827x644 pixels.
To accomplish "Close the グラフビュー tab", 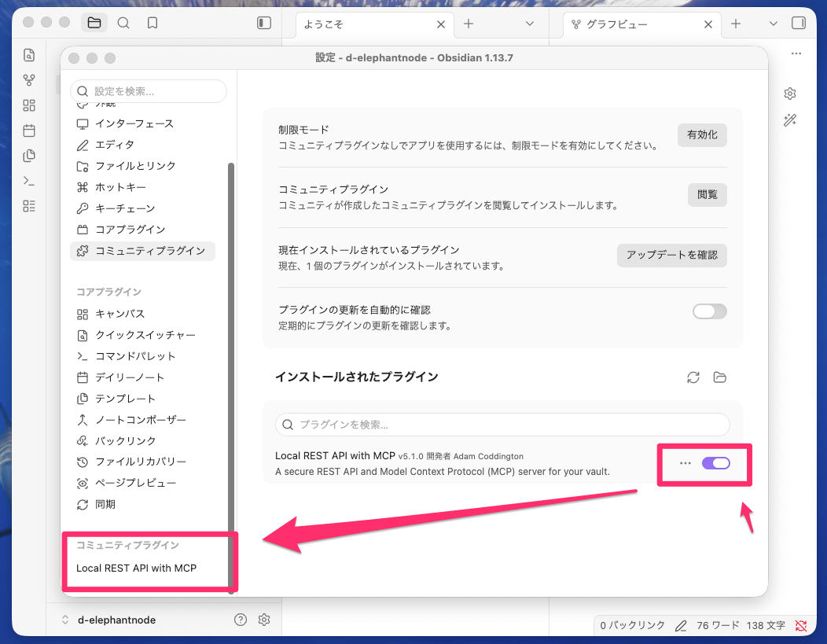I will pyautogui.click(x=708, y=24).
